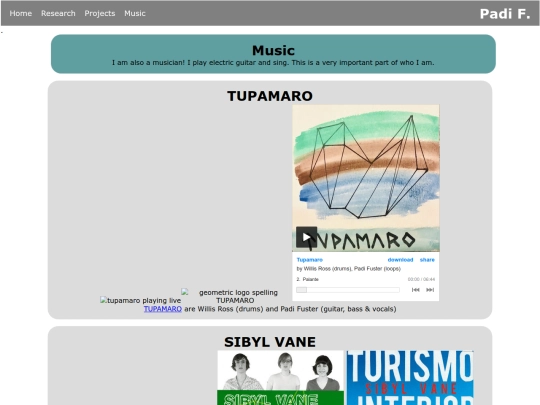The width and height of the screenshot is (540, 405).
Task: Click the download link in player
Action: tap(400, 260)
